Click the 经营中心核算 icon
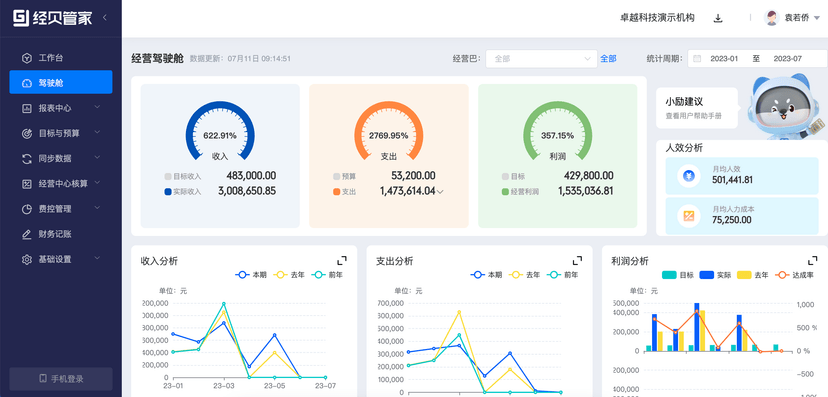 coord(26,184)
